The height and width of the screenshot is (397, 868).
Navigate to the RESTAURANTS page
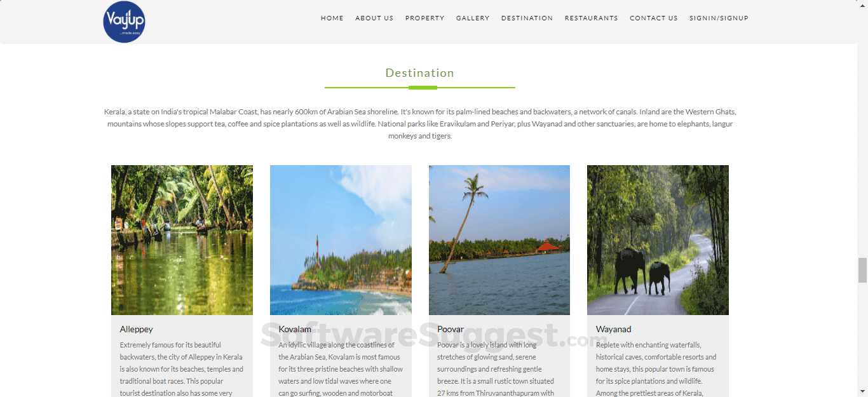591,18
